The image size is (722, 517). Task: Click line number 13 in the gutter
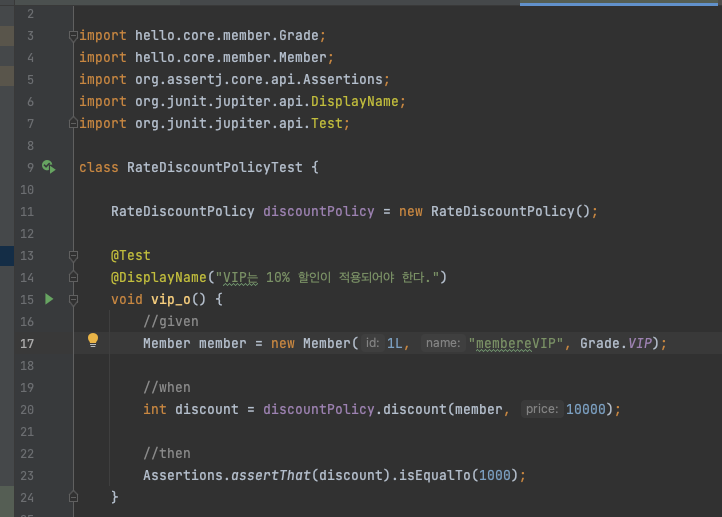(27, 256)
